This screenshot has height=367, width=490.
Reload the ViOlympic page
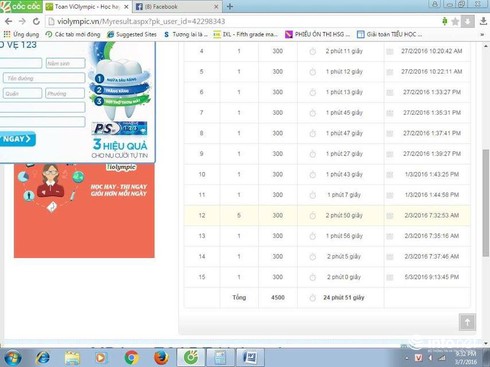(36, 22)
